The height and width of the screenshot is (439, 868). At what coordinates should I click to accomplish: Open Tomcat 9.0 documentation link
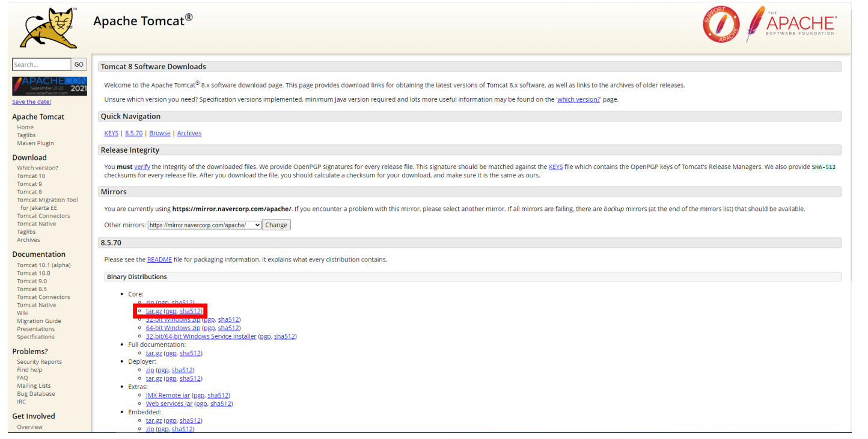(32, 281)
